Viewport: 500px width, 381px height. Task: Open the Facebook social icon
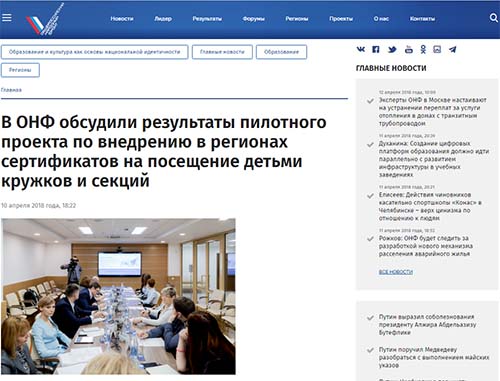pos(376,50)
